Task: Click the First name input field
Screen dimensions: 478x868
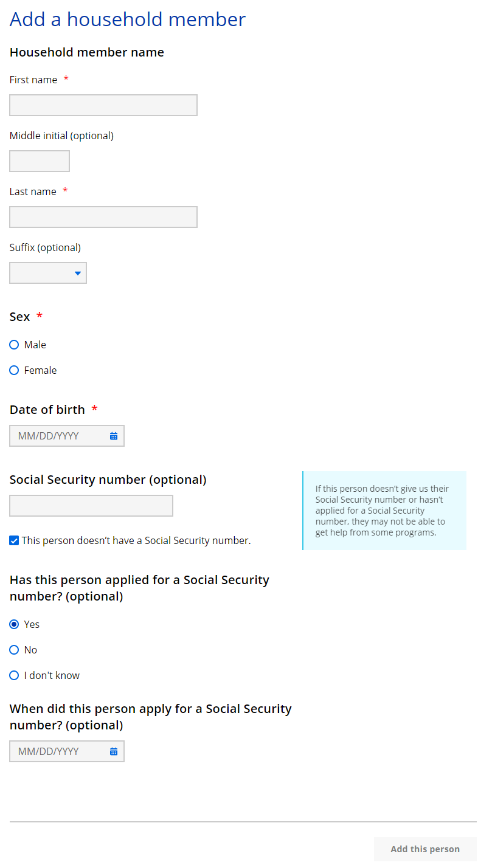Action: click(103, 105)
